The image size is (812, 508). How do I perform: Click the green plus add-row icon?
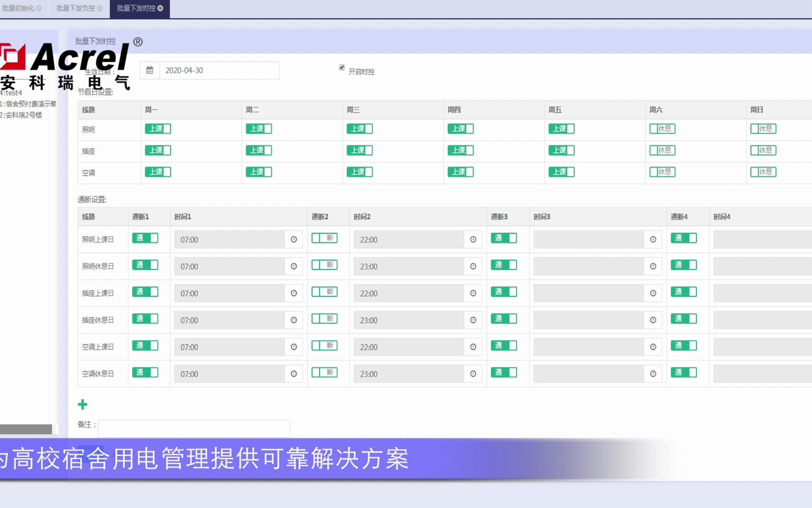point(83,405)
